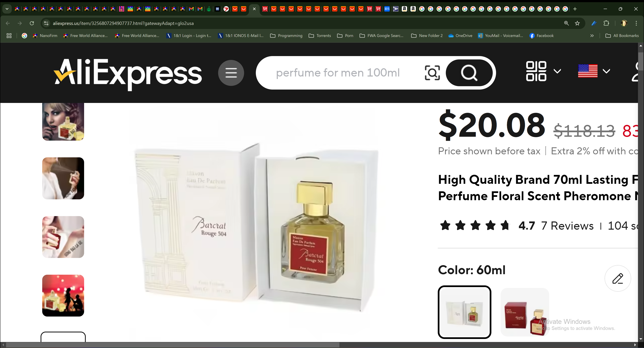The height and width of the screenshot is (348, 644).
Task: Open the tab search dropdown arrow
Action: [7, 9]
